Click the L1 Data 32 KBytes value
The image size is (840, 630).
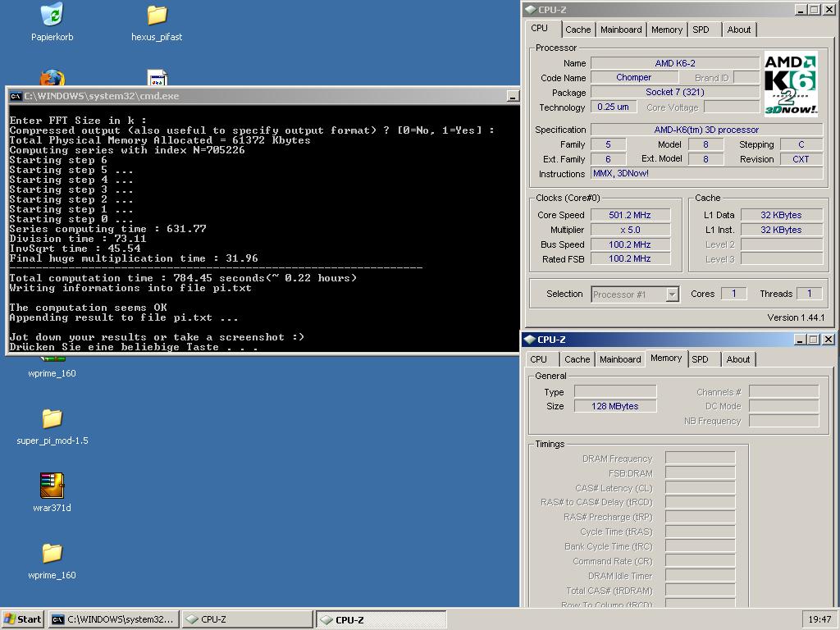click(782, 215)
